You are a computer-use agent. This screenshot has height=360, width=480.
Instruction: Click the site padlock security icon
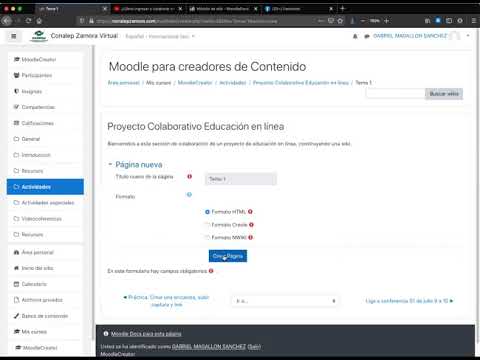pyautogui.click(x=91, y=21)
